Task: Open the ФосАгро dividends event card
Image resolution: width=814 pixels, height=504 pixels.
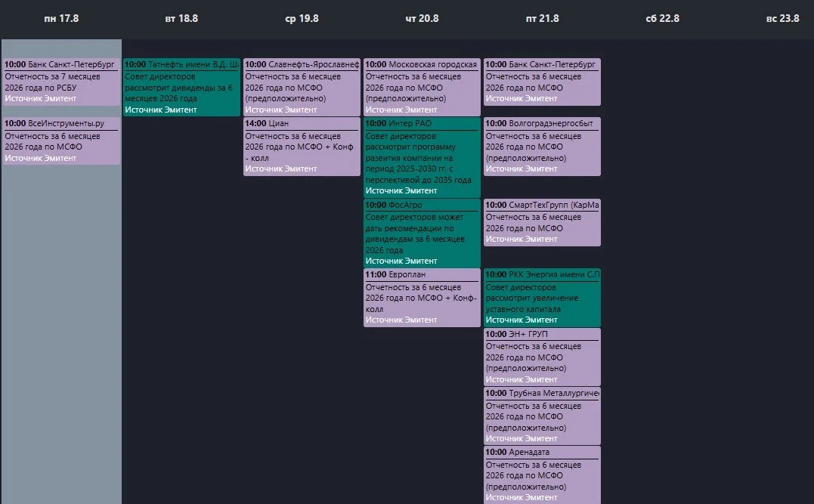Action: (422, 233)
